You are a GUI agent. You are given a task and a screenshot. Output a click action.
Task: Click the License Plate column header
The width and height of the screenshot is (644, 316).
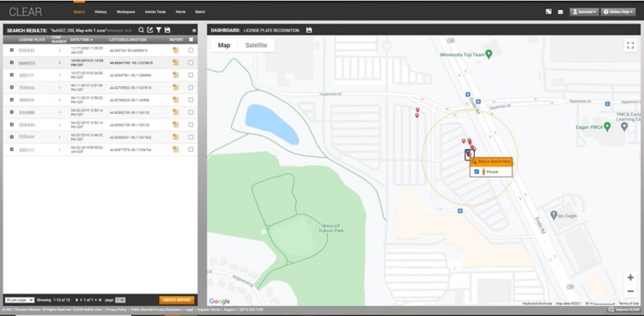point(32,39)
